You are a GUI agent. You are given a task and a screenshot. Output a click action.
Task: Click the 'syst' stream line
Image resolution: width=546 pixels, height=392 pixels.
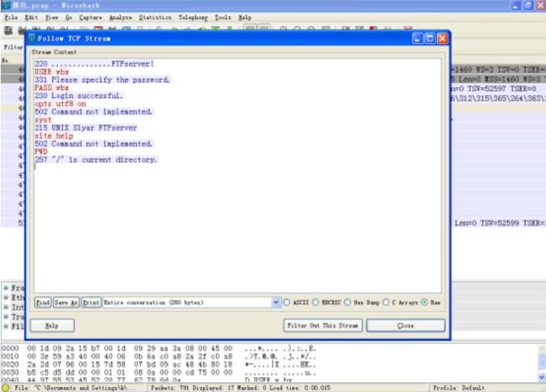[43, 120]
